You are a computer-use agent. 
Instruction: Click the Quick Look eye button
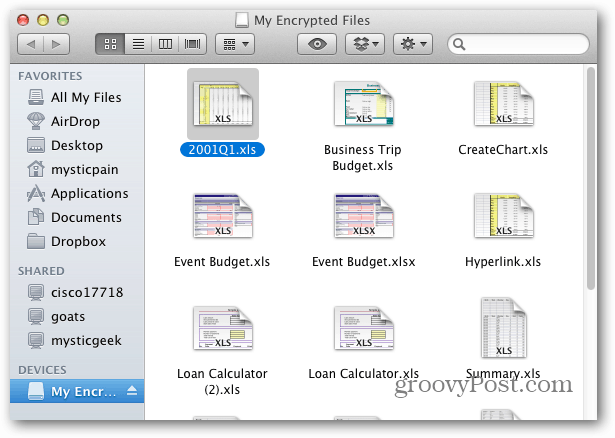click(x=317, y=44)
